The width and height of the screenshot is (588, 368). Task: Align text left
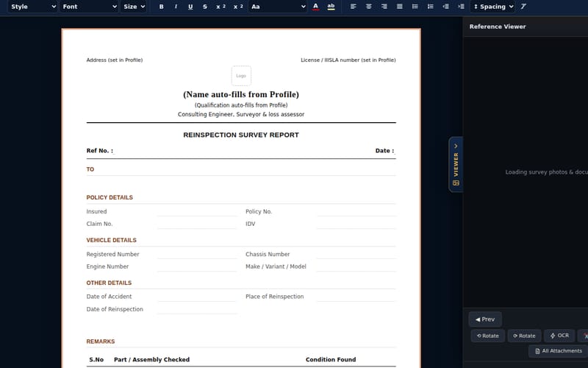pyautogui.click(x=354, y=7)
